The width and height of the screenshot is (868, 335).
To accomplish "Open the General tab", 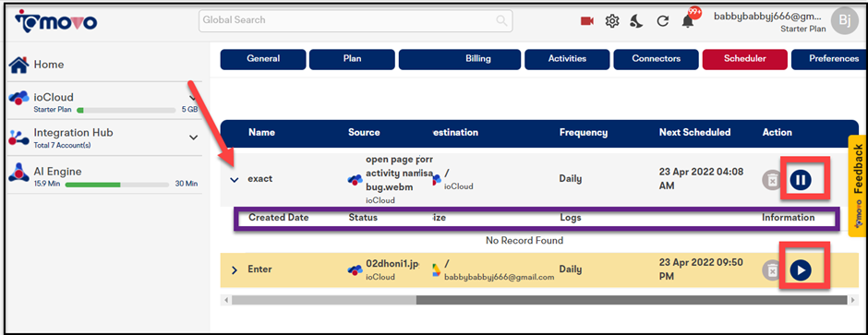I will click(x=263, y=59).
